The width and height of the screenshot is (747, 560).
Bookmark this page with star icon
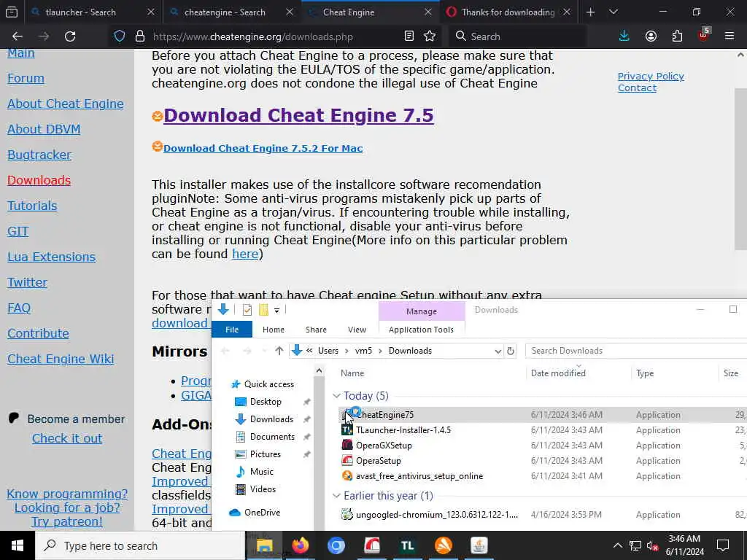(430, 36)
